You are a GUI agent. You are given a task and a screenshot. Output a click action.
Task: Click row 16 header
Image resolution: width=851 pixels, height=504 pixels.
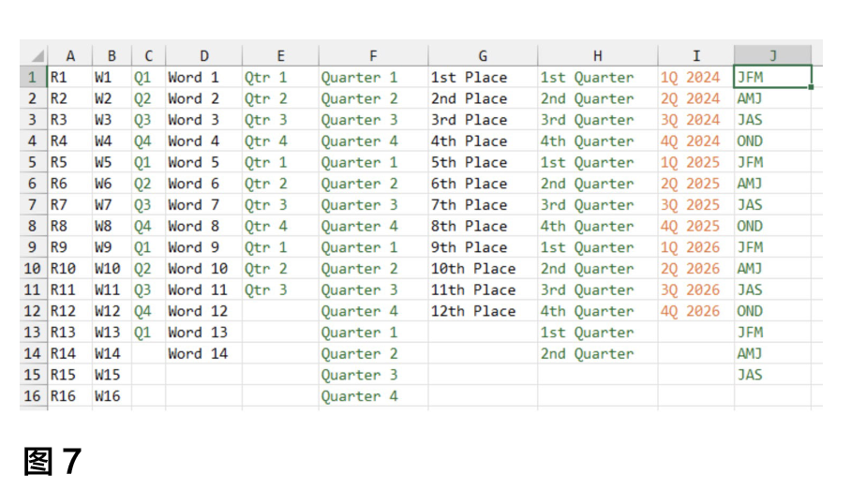[x=33, y=396]
